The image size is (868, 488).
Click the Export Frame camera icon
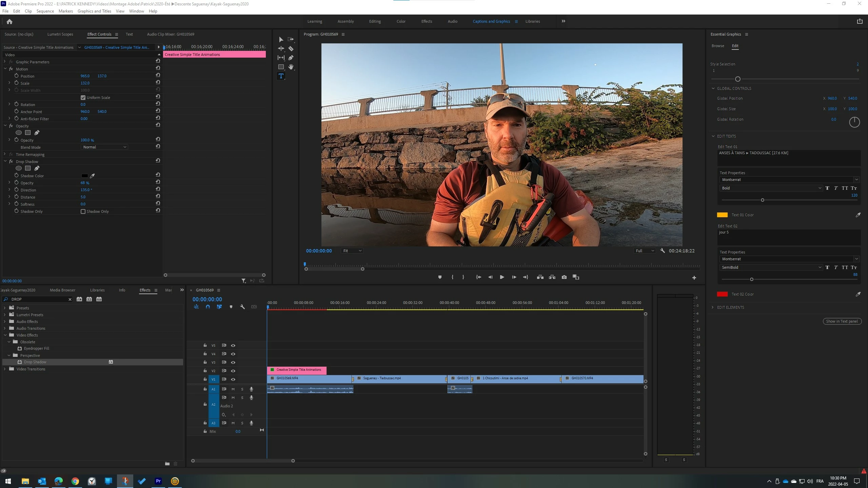[x=564, y=277]
